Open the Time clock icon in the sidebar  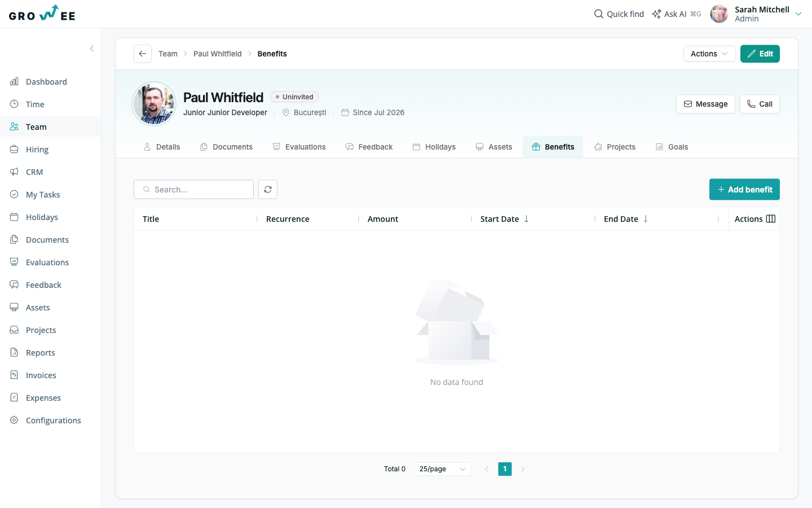tap(14, 104)
